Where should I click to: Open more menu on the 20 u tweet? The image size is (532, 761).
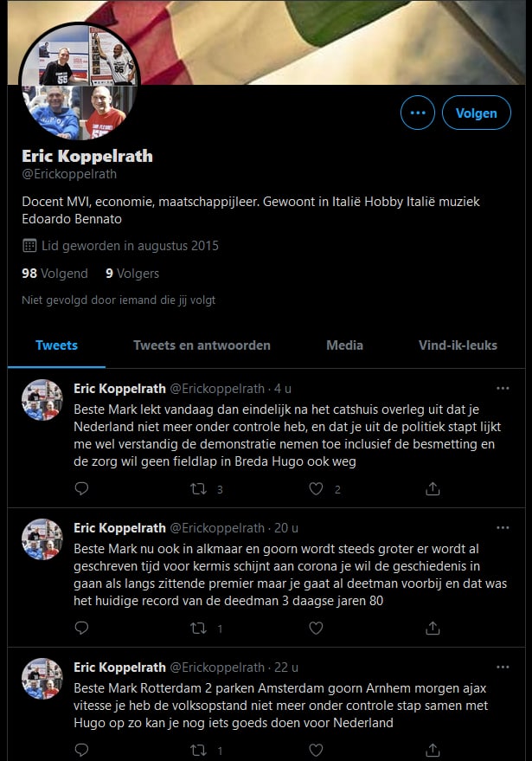[x=503, y=527]
